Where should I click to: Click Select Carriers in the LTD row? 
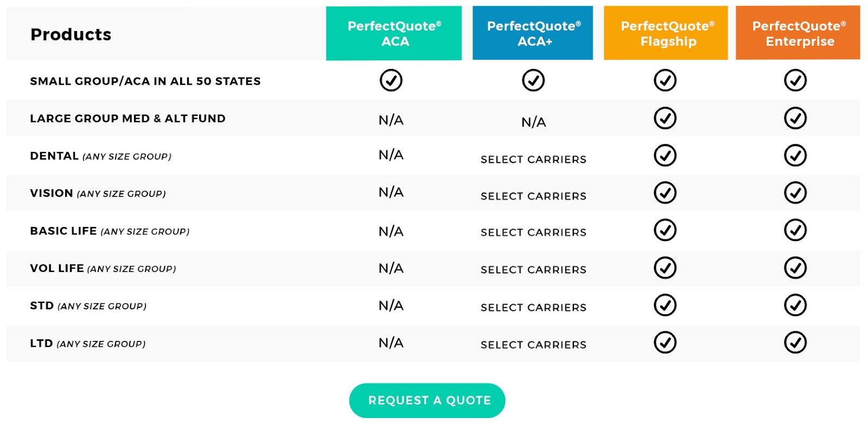[533, 345]
